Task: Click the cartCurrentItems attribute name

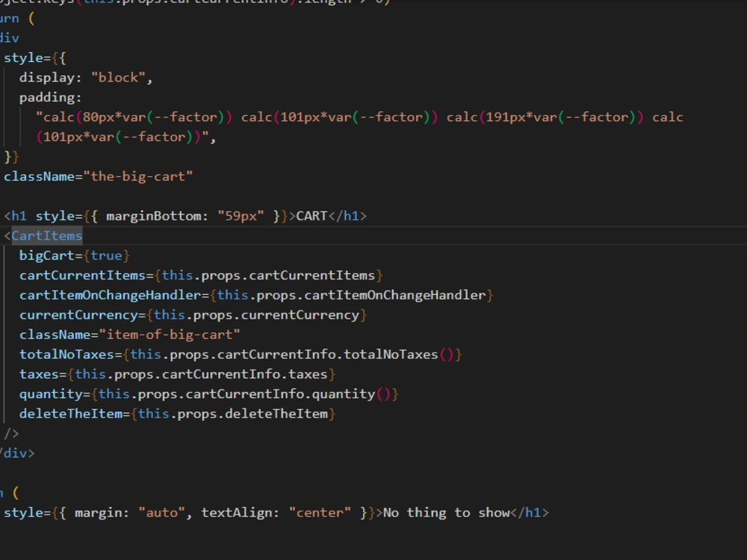Action: 82,276
